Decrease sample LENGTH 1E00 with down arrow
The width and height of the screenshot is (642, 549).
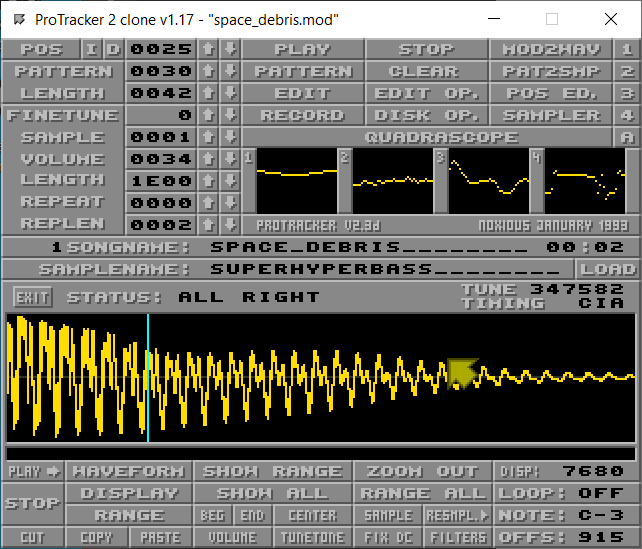(231, 181)
